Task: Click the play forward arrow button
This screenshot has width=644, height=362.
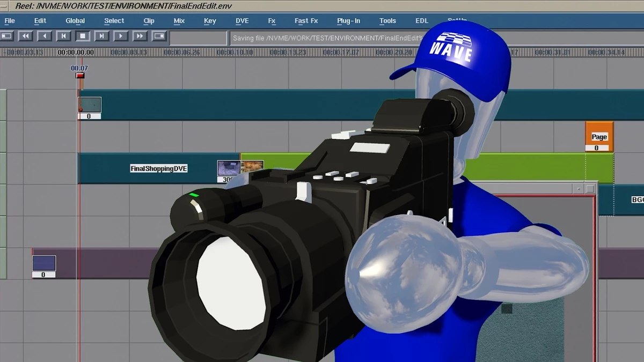Action: point(121,36)
